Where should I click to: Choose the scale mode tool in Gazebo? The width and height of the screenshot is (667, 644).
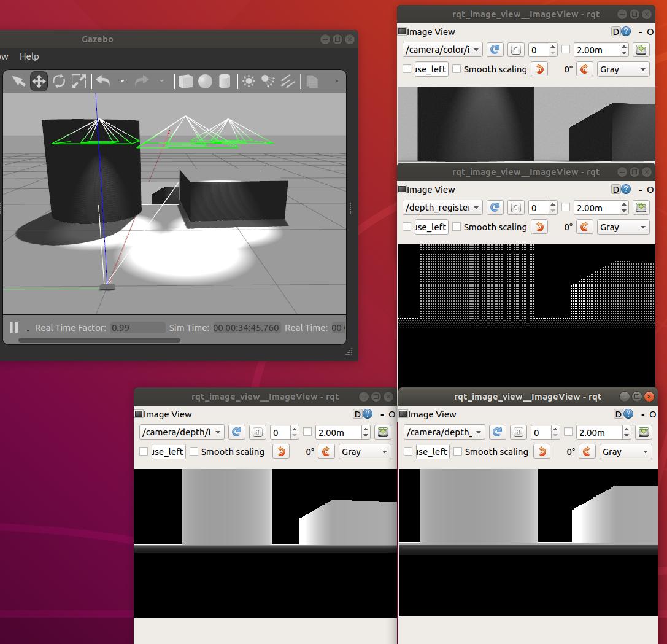click(79, 81)
